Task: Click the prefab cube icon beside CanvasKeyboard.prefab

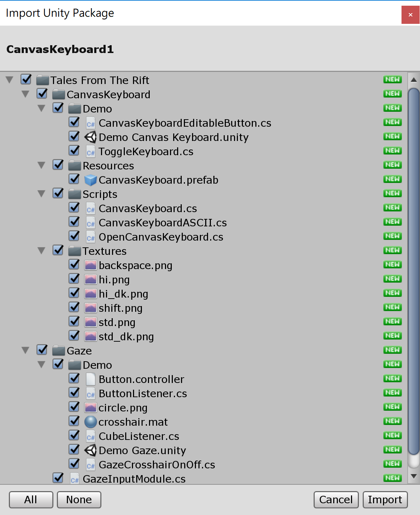Action: [90, 179]
